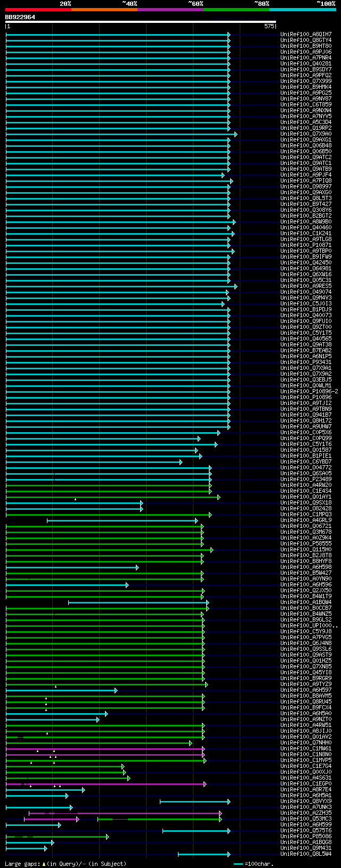
Task: Click the UniRef100_P10871 label
Action: (x=306, y=245)
